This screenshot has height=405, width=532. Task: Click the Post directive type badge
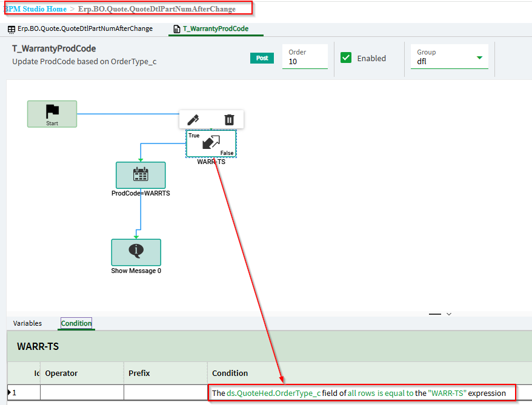pos(262,58)
